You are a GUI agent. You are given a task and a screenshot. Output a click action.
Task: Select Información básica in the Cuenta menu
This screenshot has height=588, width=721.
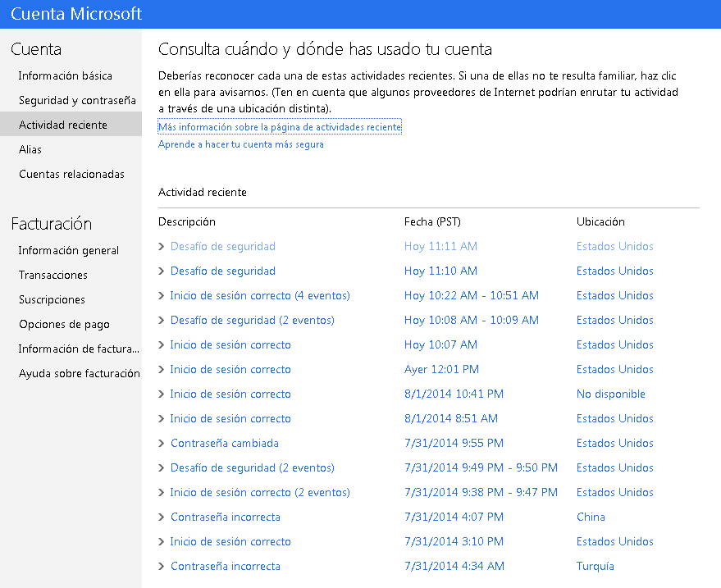pyautogui.click(x=66, y=75)
